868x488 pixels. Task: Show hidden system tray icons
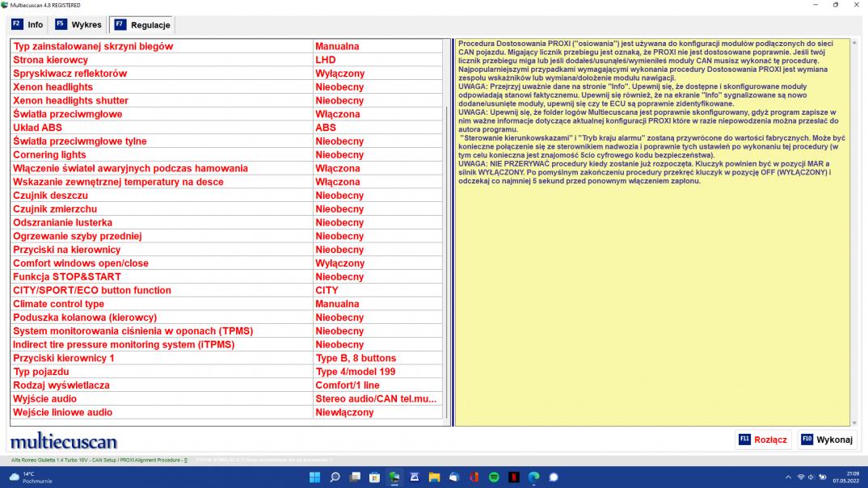(x=788, y=477)
